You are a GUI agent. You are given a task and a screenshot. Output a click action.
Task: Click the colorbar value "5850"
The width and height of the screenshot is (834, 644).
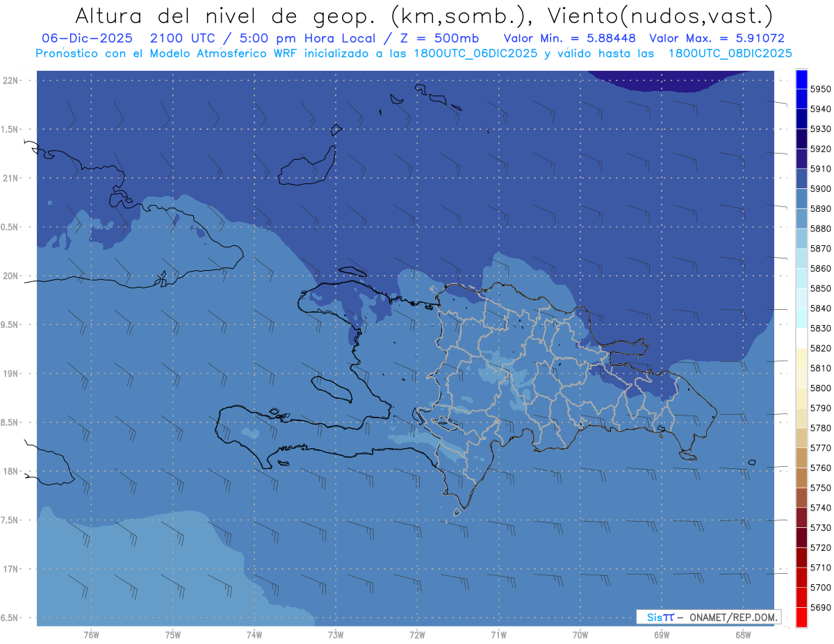tap(821, 288)
